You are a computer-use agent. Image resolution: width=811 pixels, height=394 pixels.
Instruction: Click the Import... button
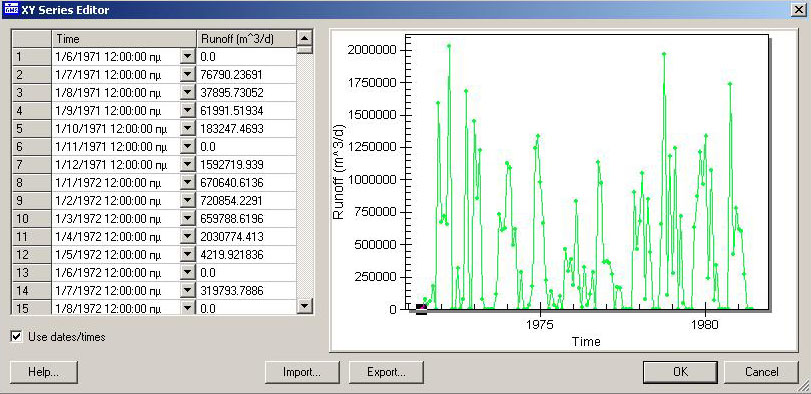tap(302, 372)
